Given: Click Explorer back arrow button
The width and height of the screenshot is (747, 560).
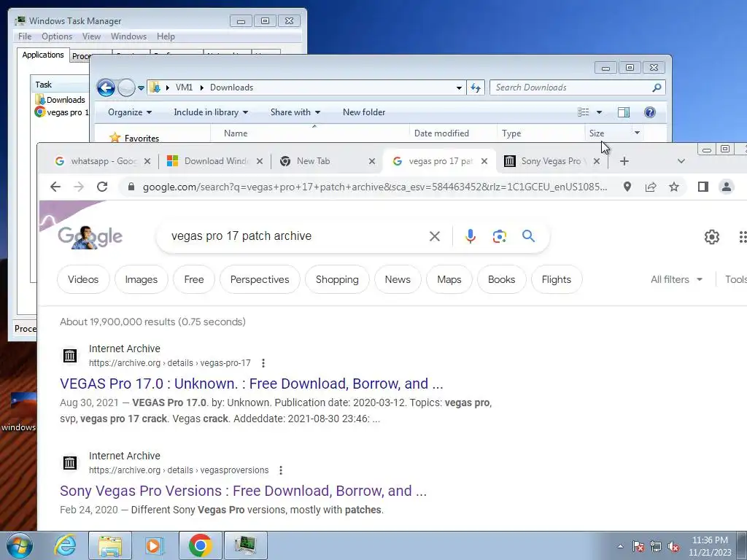Looking at the screenshot, I should point(106,87).
